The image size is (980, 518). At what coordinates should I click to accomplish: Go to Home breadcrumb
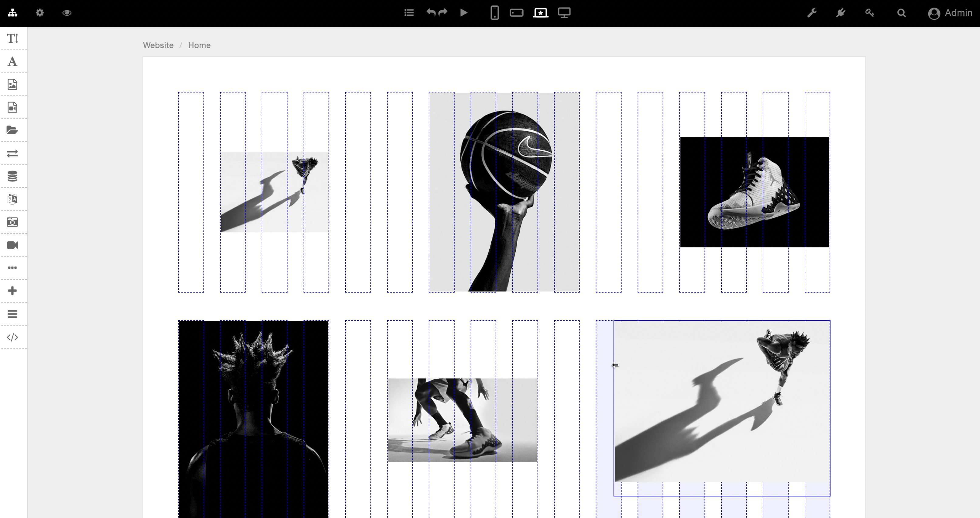(199, 45)
